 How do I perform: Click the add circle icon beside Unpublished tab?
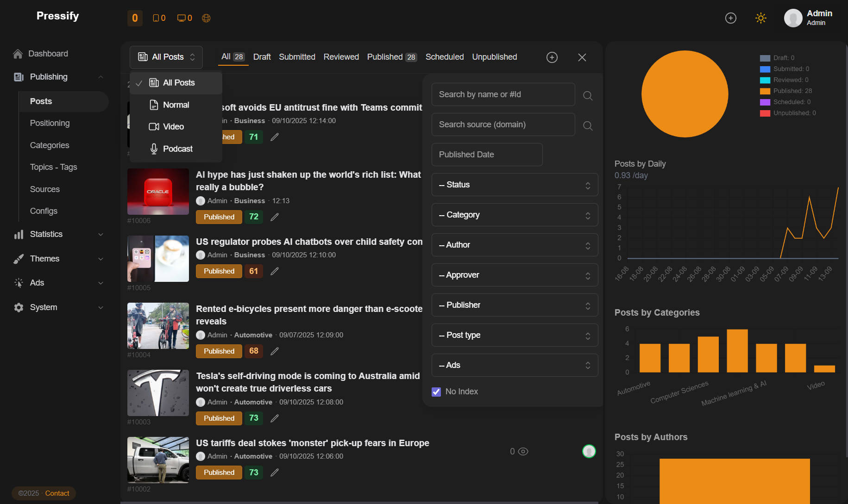coord(552,57)
